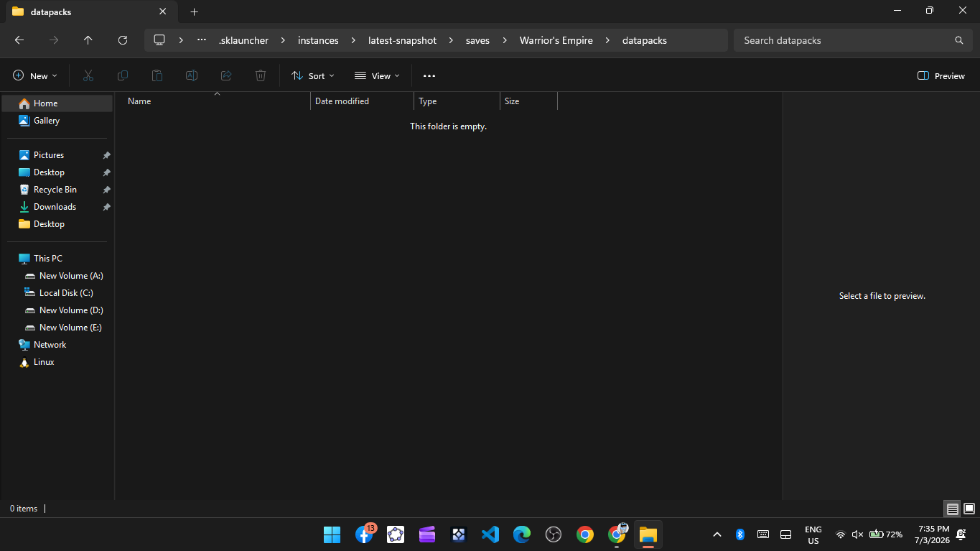Screen dimensions: 980x551
Task: Expand chevron after .sklauncher breadcrumb
Action: [283, 40]
